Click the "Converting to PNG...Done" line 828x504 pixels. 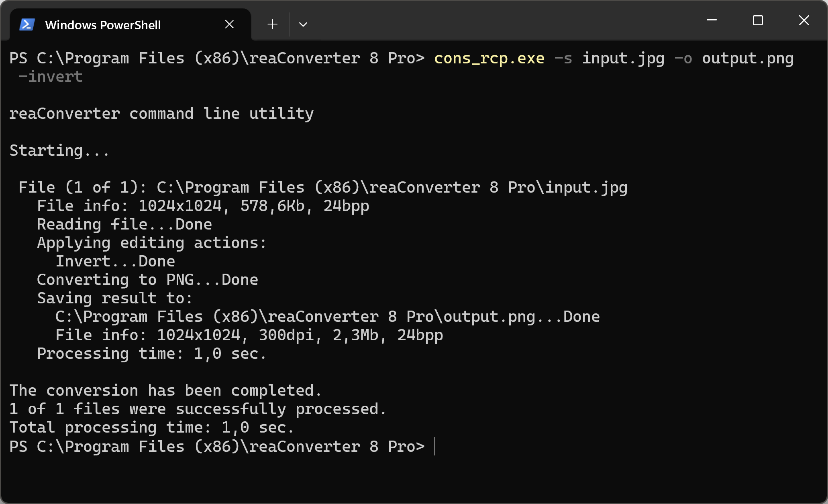(147, 280)
